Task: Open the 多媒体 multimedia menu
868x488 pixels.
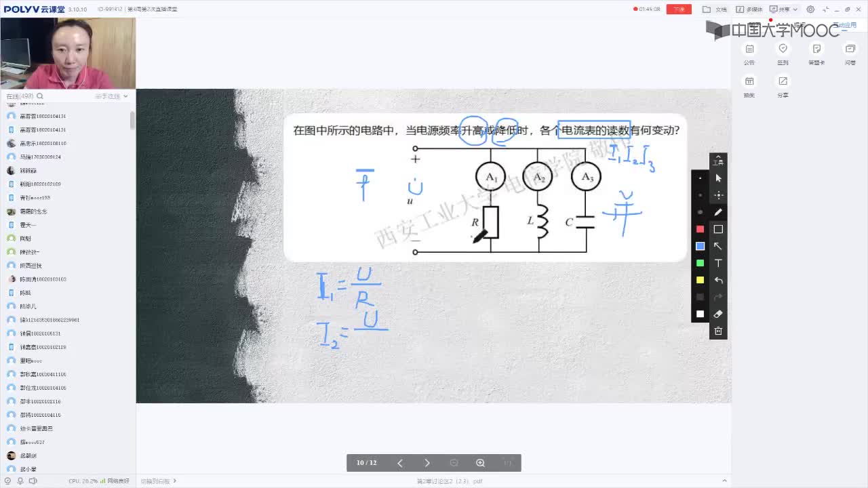Action: pos(749,9)
